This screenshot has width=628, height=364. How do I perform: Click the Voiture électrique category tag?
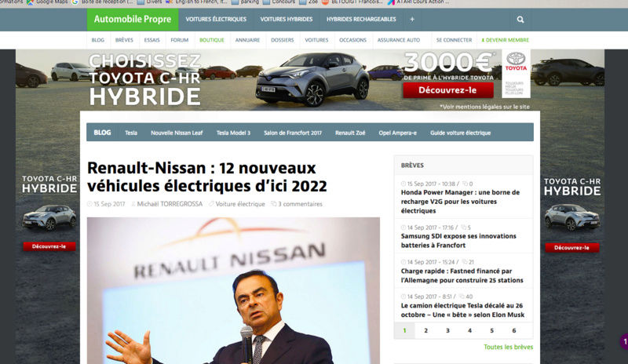[x=240, y=204]
